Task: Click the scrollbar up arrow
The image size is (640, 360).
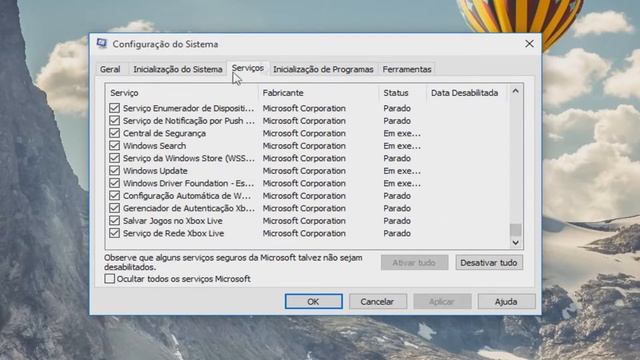Action: [516, 91]
